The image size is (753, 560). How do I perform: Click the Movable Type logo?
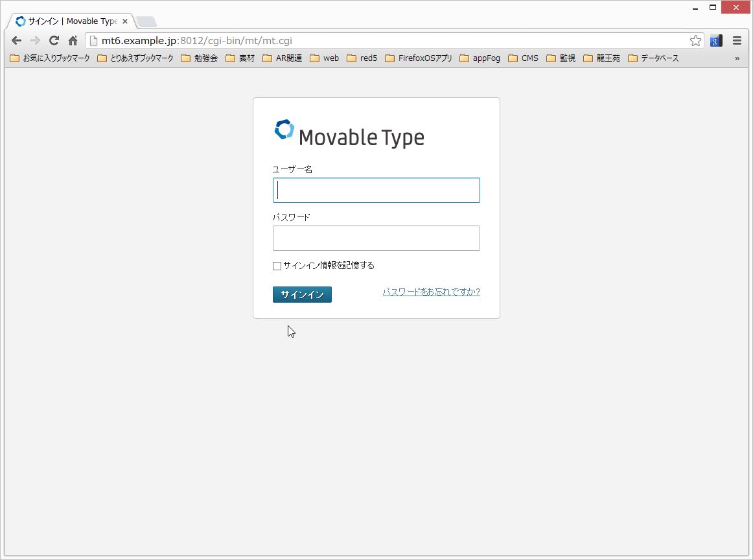click(x=350, y=134)
